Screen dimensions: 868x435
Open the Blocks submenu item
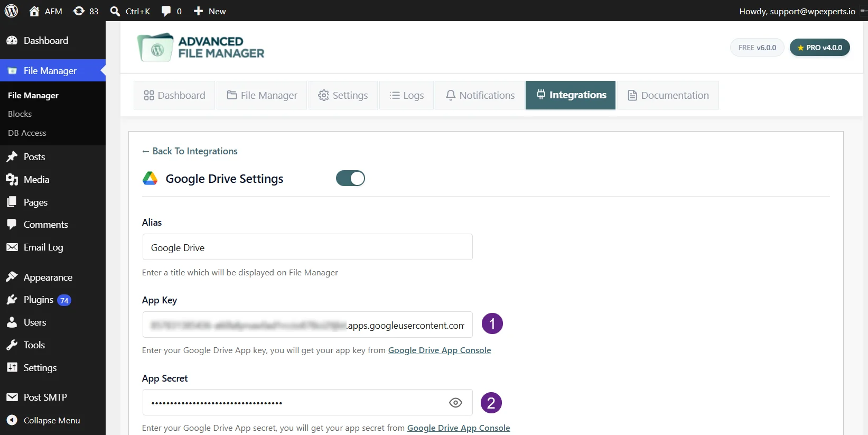20,114
